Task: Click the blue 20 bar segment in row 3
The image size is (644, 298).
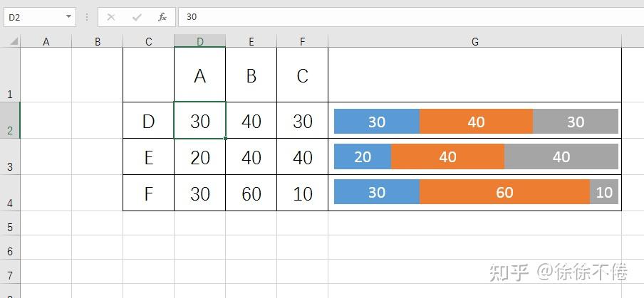Action: [363, 156]
